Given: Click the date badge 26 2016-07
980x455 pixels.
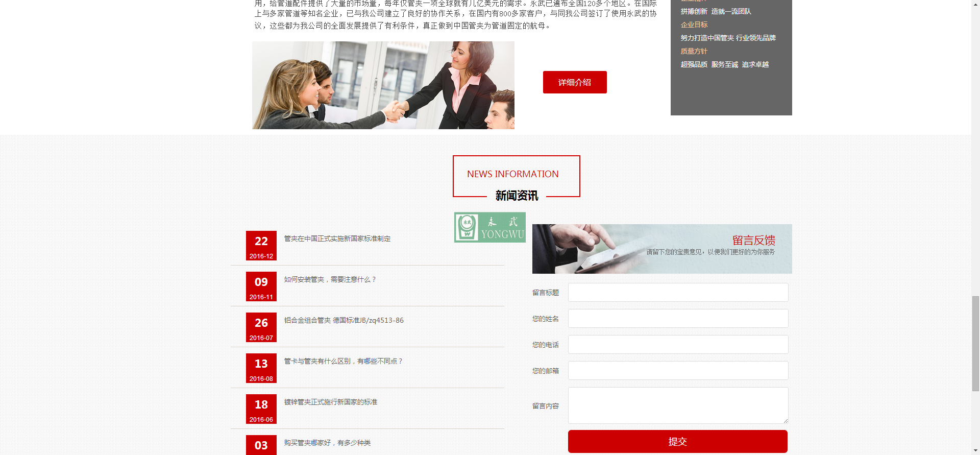Looking at the screenshot, I should (261, 327).
